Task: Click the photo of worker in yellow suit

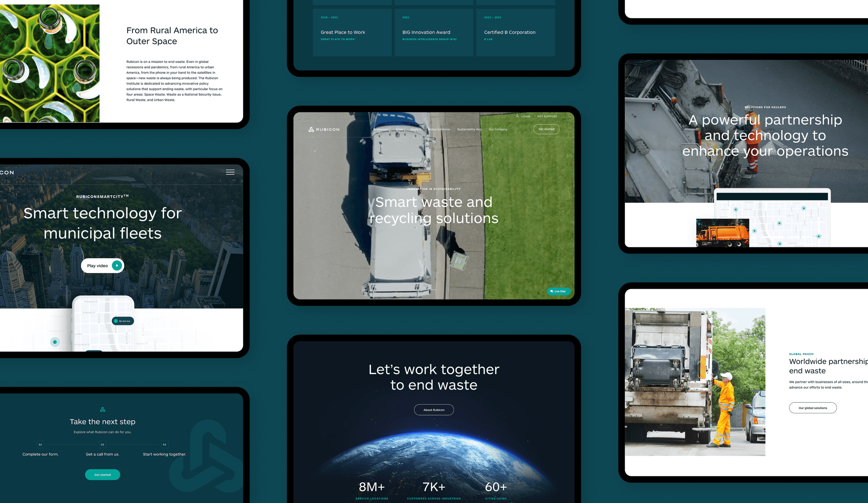Action: click(695, 382)
